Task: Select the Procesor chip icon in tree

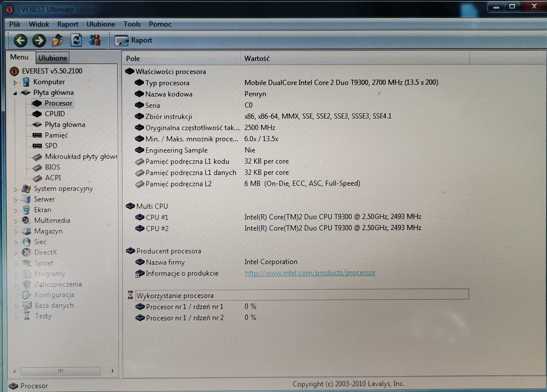Action: tap(37, 103)
